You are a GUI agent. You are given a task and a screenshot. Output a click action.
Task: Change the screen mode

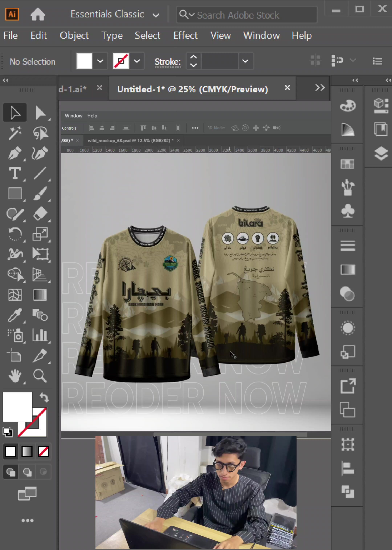coord(27,494)
